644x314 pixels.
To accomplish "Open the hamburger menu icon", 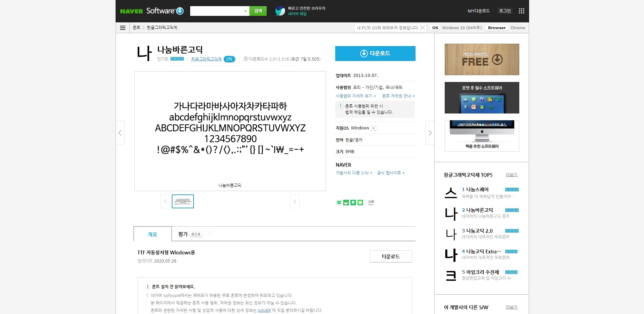I will coord(123,28).
